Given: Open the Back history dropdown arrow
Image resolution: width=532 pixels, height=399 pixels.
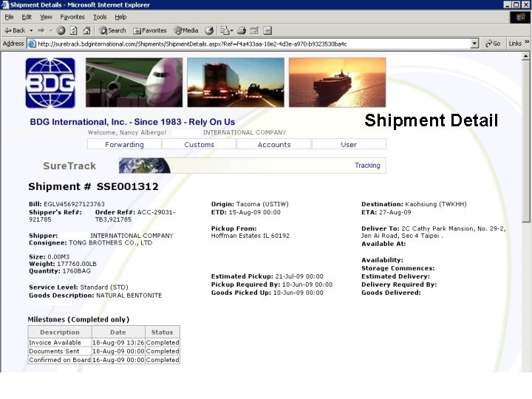Looking at the screenshot, I should 31,30.
